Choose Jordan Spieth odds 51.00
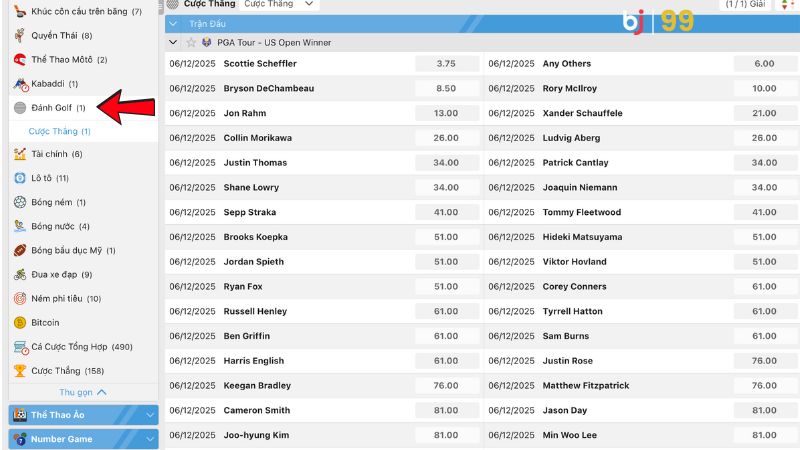800x450 pixels. [x=446, y=262]
